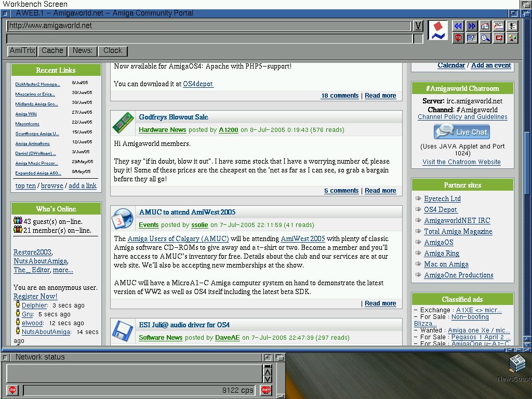The height and width of the screenshot is (399, 532).
Task: Click the News: user button
Action: point(83,51)
